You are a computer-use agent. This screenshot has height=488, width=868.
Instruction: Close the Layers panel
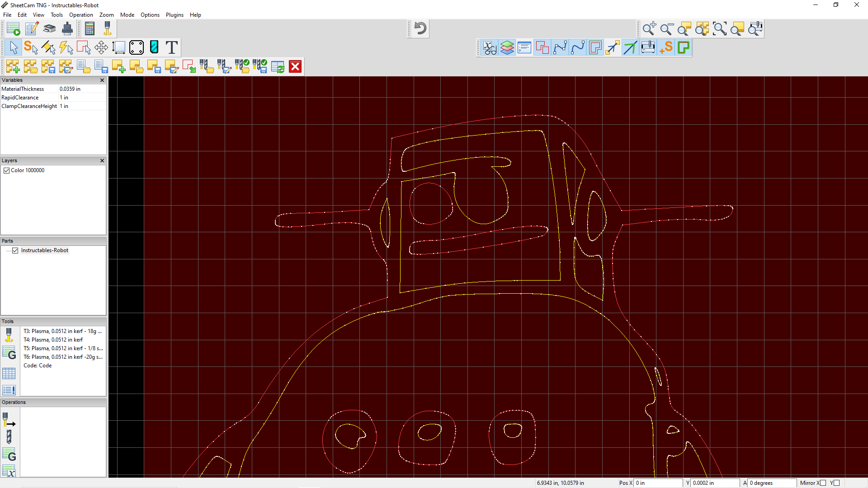[102, 160]
